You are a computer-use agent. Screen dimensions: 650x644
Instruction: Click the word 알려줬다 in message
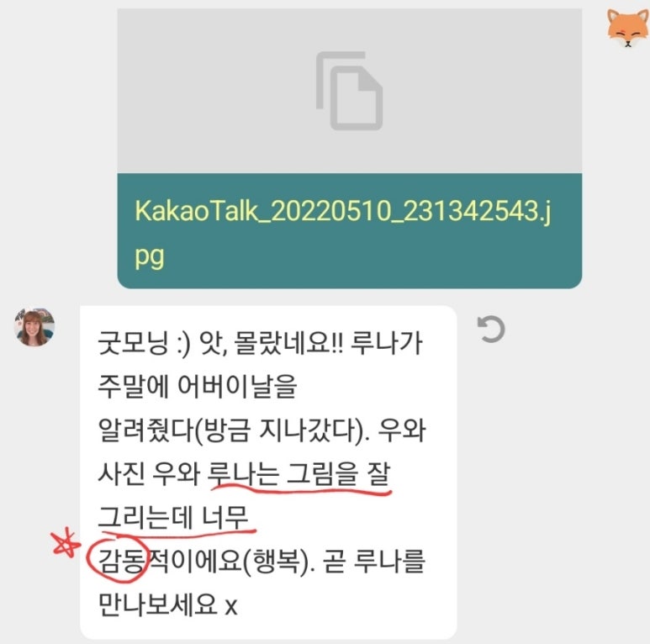145,430
